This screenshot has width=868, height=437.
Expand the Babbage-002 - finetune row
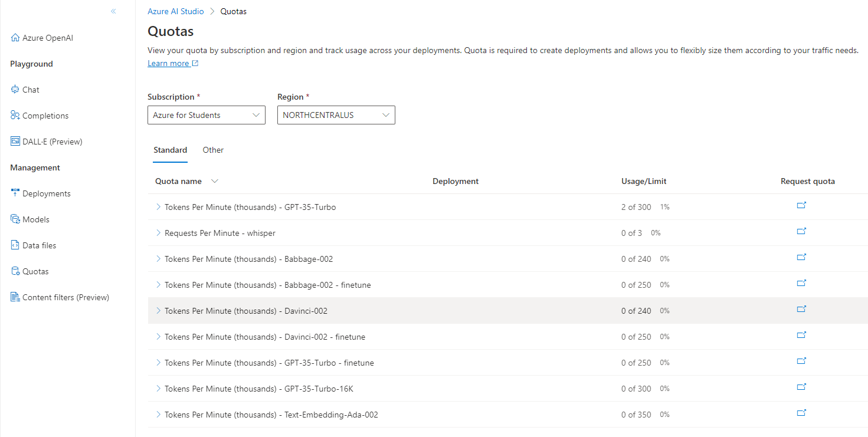point(158,285)
